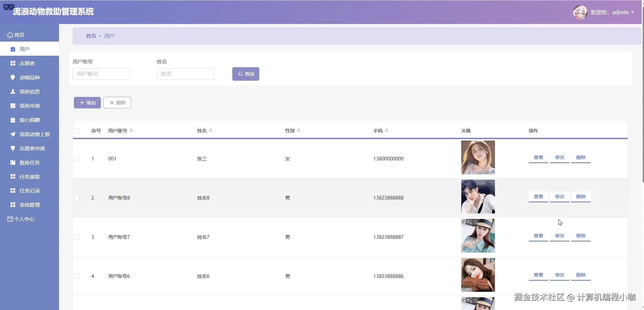
Task: Click the admin avatar icon in header
Action: [580, 12]
